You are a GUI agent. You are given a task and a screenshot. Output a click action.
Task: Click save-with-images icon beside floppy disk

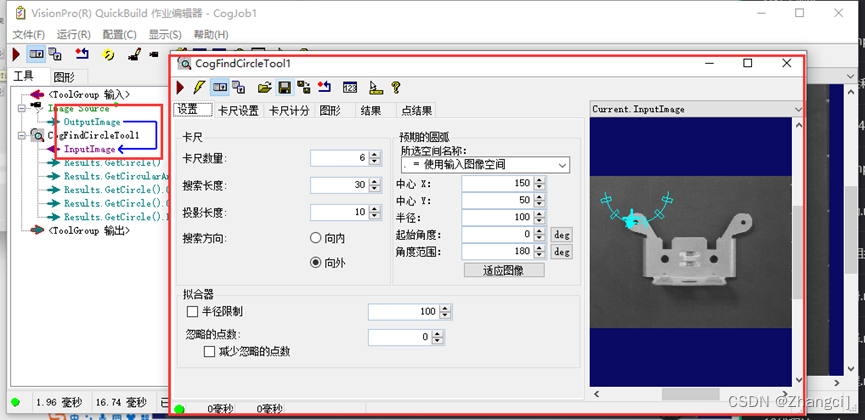(303, 87)
